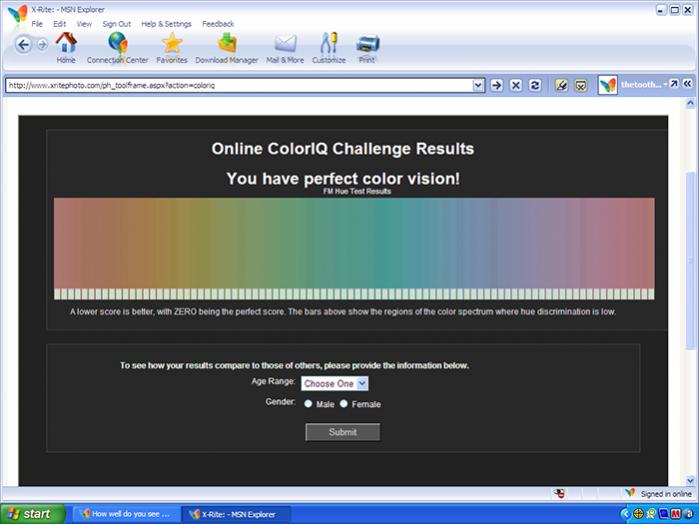Submit the age and gender form
Viewport: 699px width, 524px height.
point(343,432)
